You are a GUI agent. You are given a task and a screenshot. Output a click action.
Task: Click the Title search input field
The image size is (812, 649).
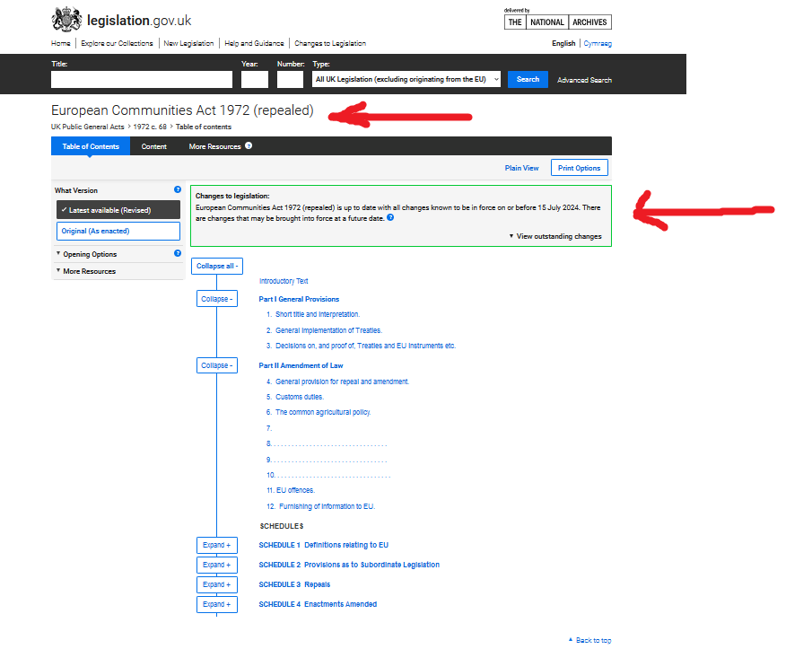[x=142, y=79]
